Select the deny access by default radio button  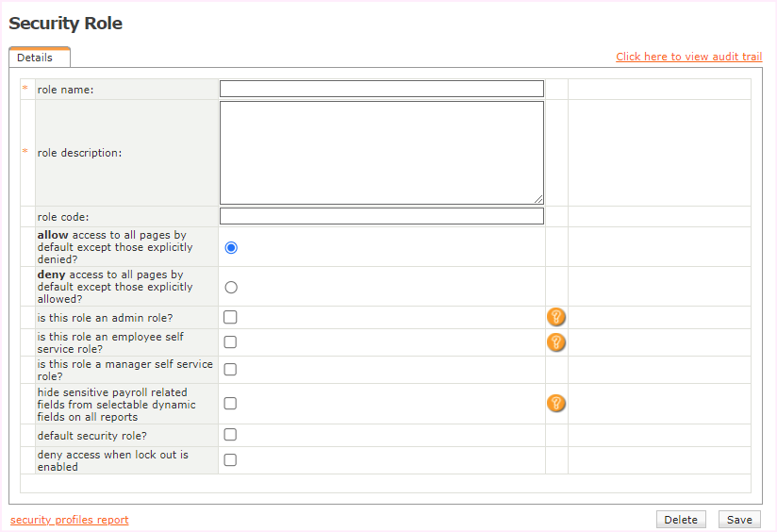231,287
